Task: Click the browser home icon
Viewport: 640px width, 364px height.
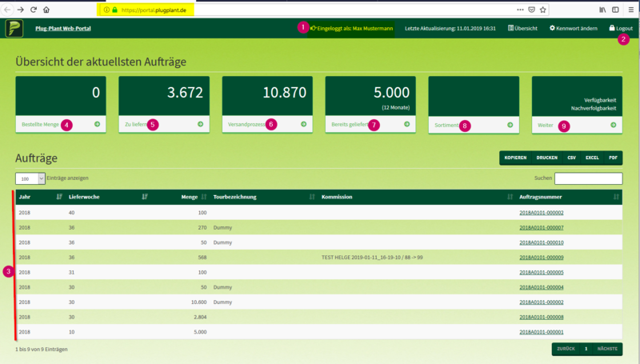Action: click(x=46, y=10)
